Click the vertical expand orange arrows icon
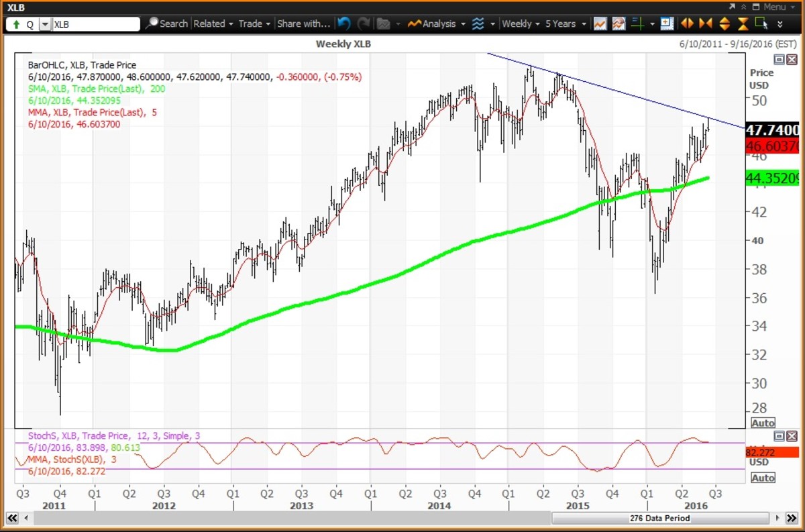805x532 pixels. coord(724,23)
